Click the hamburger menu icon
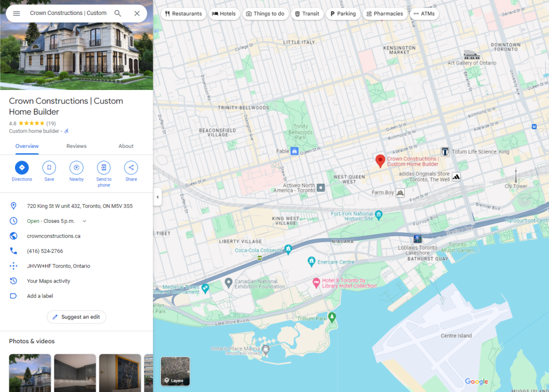This screenshot has height=392, width=549. point(17,12)
